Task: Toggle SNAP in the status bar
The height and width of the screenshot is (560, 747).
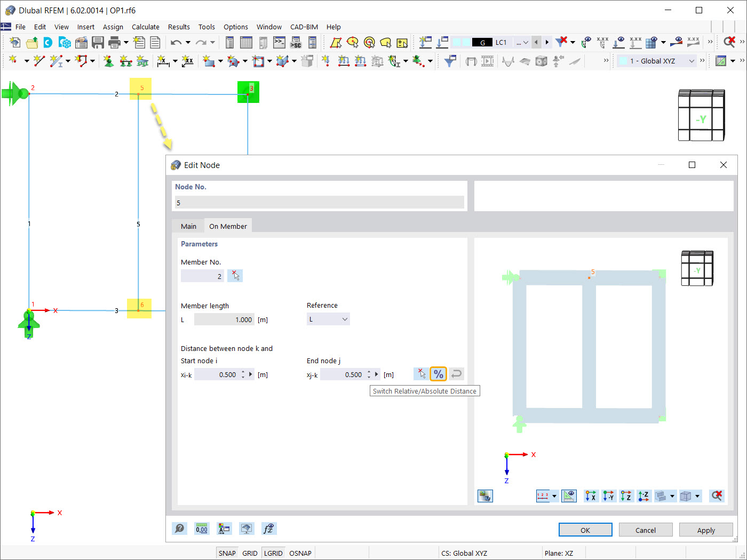Action: tap(227, 553)
